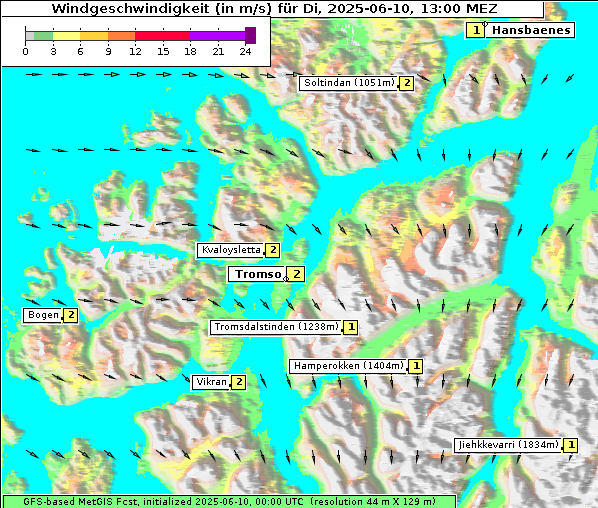
Task: Click the yellow 1 badge beside Hamperokken
Action: click(415, 366)
